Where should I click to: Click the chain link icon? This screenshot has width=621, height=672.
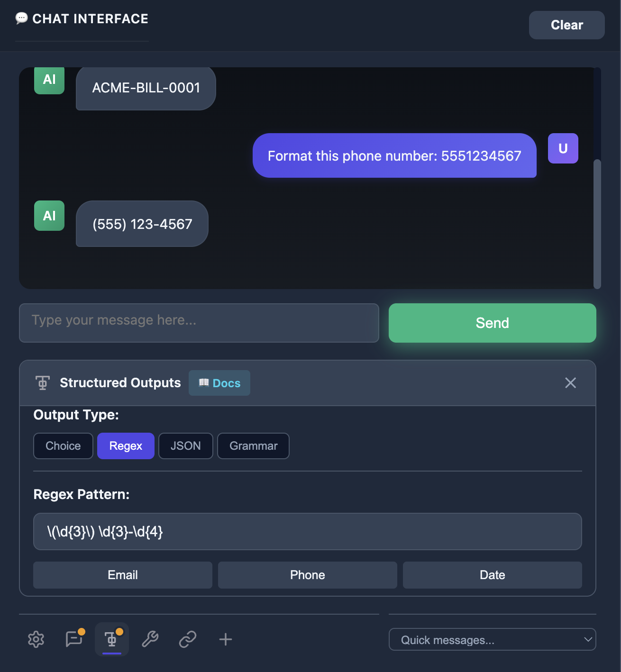coord(188,639)
